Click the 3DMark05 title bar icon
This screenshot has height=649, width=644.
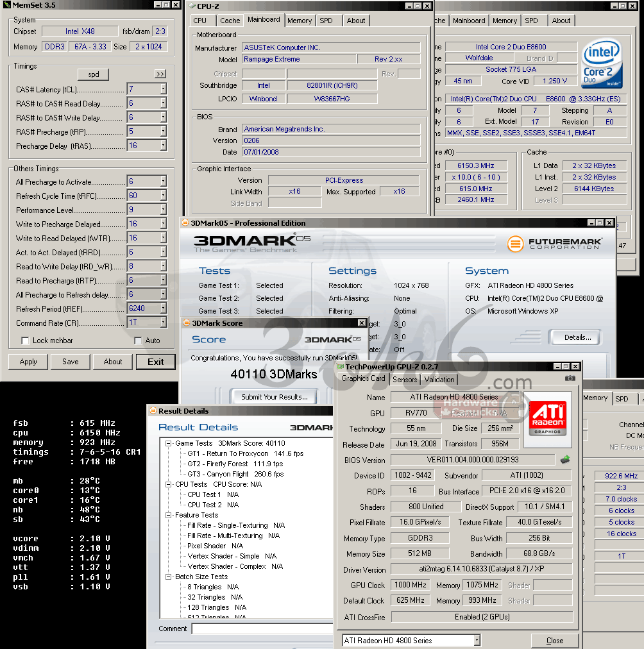pos(185,223)
